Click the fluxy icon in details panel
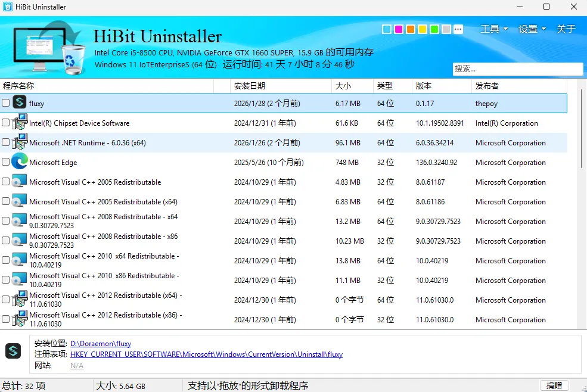 [13, 351]
